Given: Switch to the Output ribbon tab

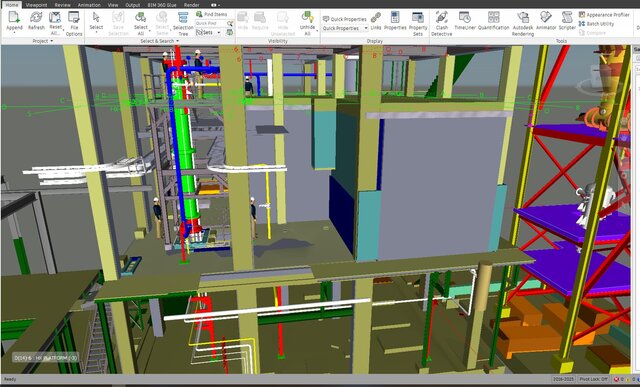Looking at the screenshot, I should click(x=133, y=5).
